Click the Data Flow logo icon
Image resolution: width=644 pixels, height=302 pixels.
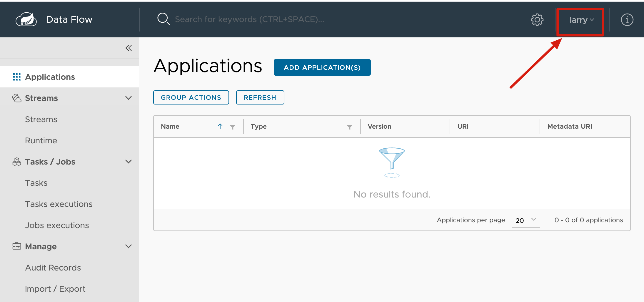[x=26, y=19]
